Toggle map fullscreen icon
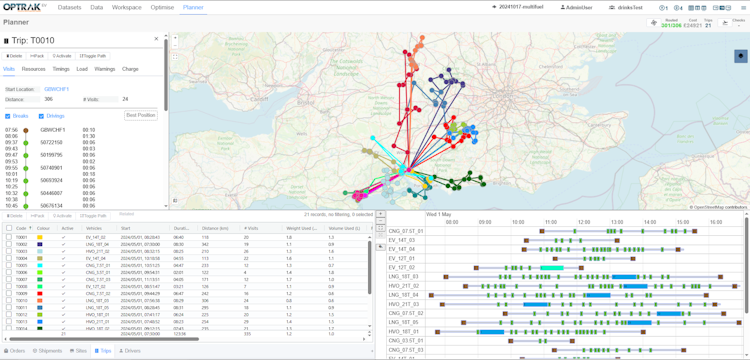Image resolution: width=750 pixels, height=360 pixels. click(x=175, y=56)
